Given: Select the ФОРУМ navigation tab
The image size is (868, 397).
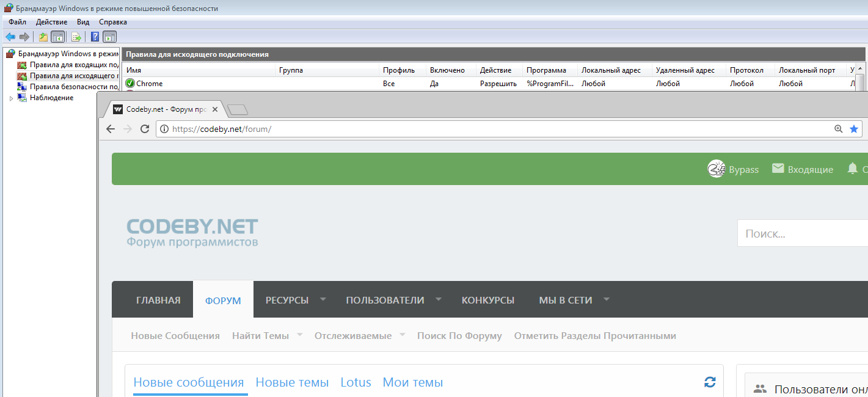Looking at the screenshot, I should pos(223,300).
